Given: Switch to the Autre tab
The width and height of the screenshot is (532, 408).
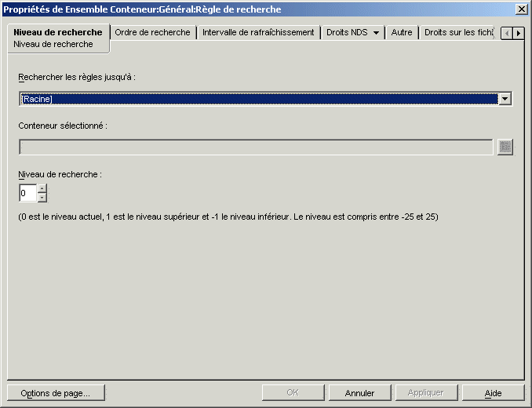Looking at the screenshot, I should [x=402, y=32].
